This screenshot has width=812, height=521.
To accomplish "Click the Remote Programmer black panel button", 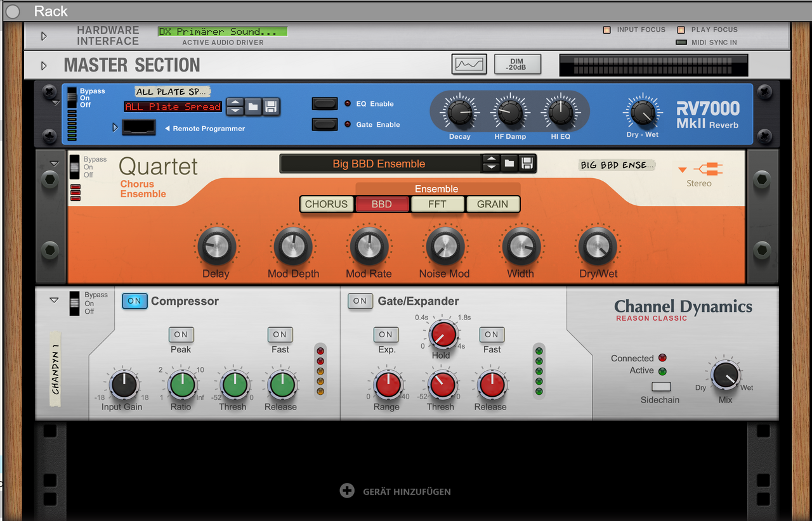I will point(138,127).
